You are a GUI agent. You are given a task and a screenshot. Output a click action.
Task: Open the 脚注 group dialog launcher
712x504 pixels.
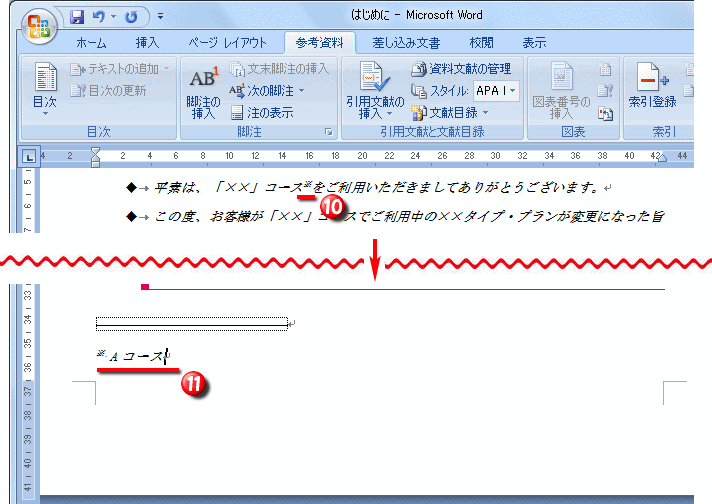coord(328,132)
